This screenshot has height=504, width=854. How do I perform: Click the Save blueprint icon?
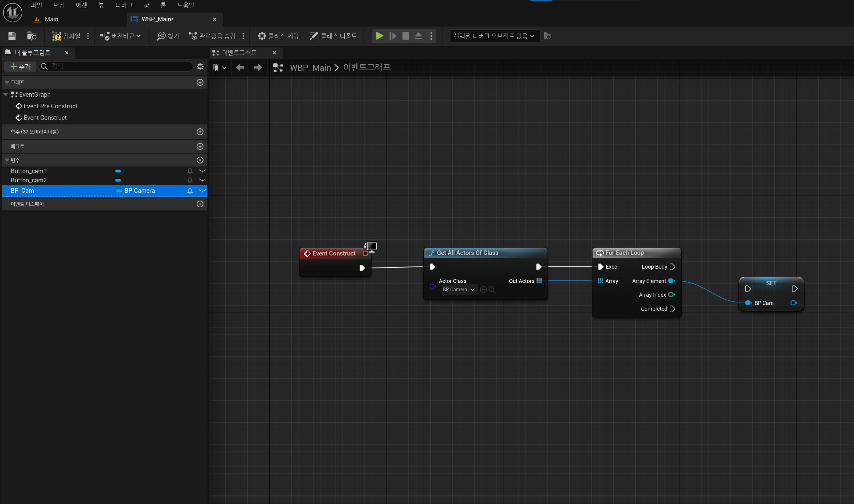point(12,36)
